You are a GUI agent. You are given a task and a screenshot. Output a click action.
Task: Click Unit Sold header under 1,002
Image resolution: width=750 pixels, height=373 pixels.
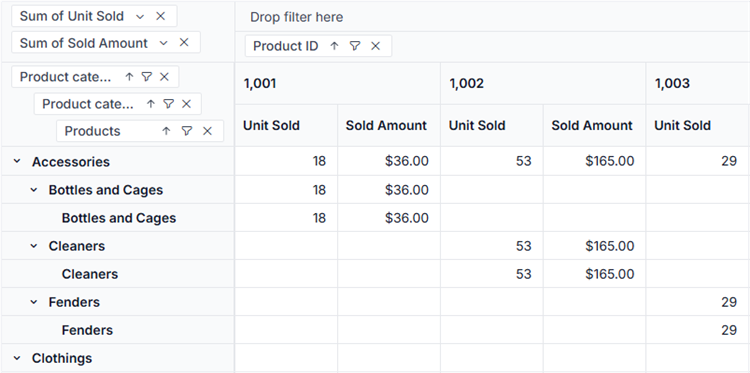[492, 126]
